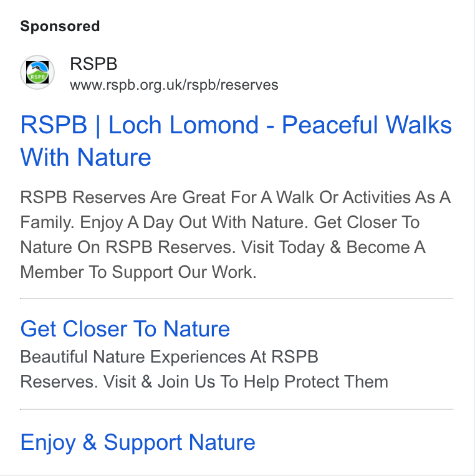The image size is (475, 476).
Task: Select the RSPB advertiser name text
Action: click(x=94, y=64)
